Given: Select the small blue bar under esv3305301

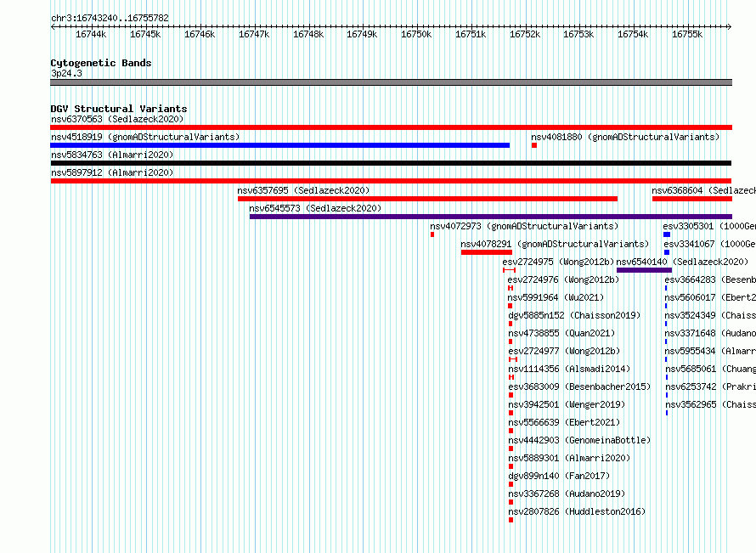Looking at the screenshot, I should pos(667,234).
